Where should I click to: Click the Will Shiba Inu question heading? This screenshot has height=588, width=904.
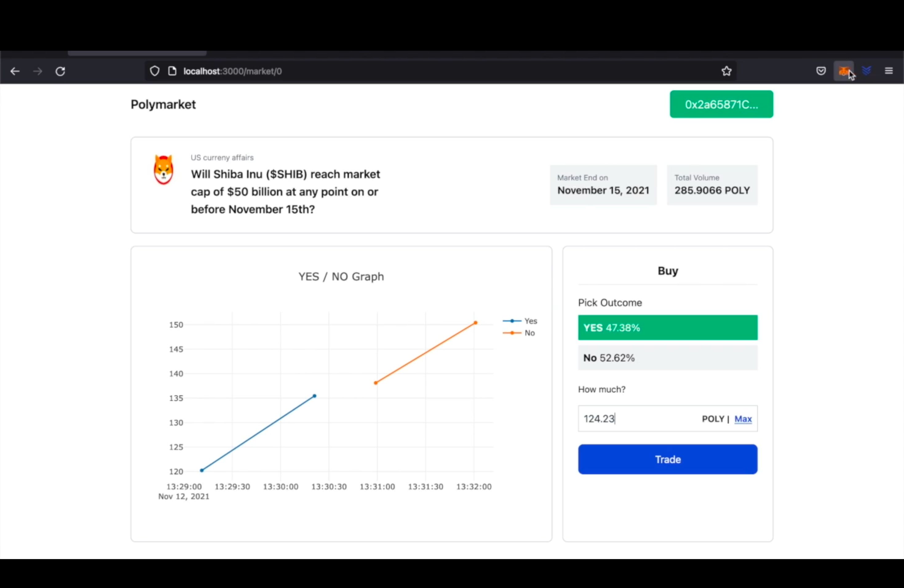pyautogui.click(x=286, y=192)
